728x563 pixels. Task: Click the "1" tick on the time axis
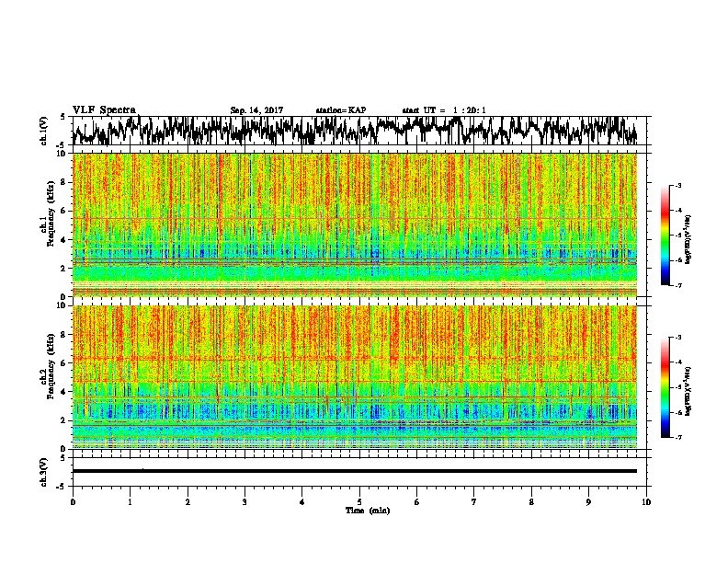130,502
